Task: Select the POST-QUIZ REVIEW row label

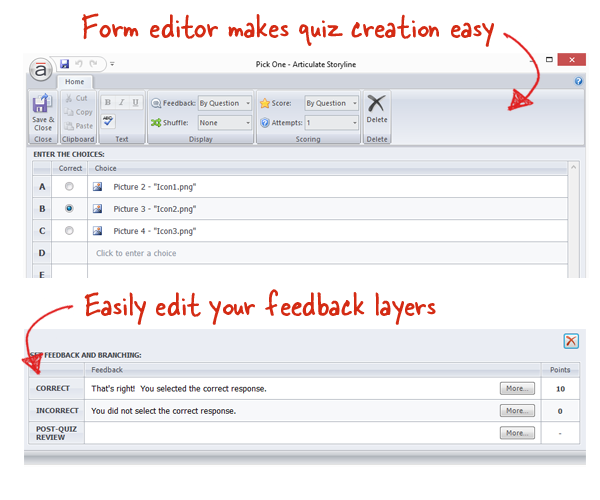Action: pyautogui.click(x=56, y=433)
